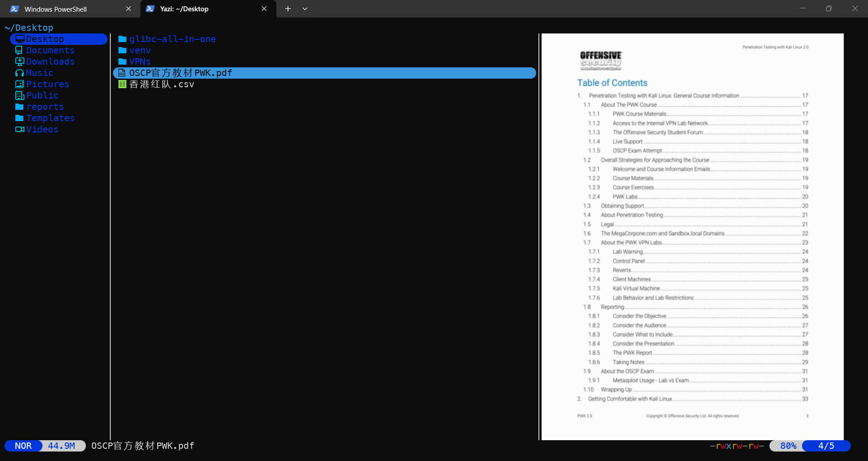Screen dimensions: 868x461
Task: Select Documents directory entry
Action: [x=50, y=50]
